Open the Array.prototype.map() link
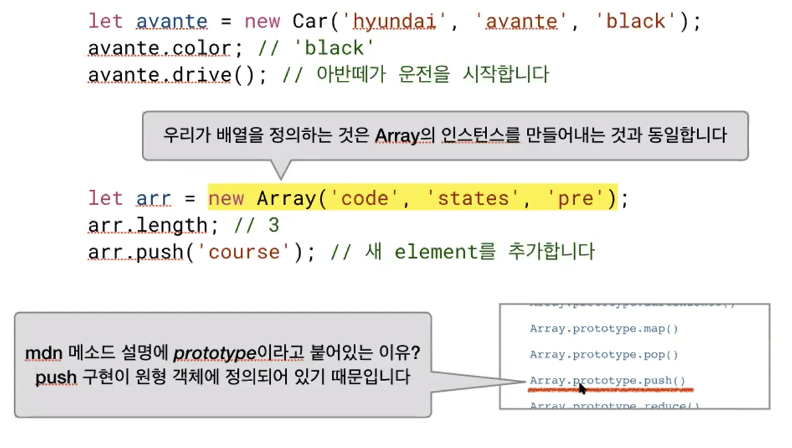Image resolution: width=792 pixels, height=448 pixels. pyautogui.click(x=604, y=329)
